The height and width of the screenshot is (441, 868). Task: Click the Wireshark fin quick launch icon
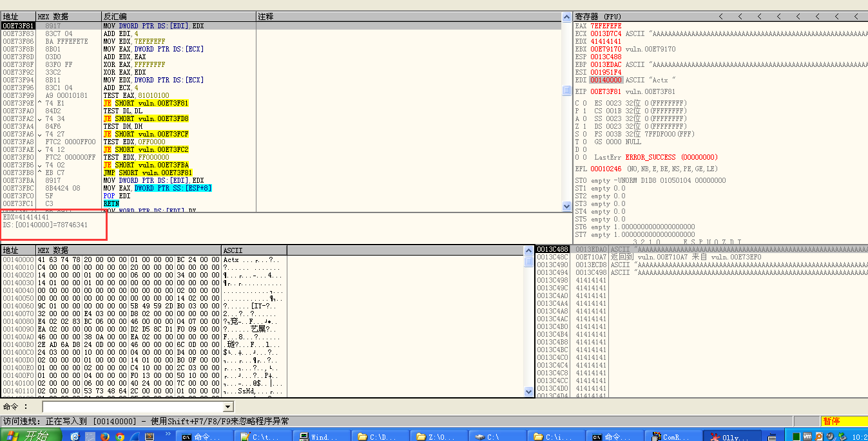pos(135,435)
